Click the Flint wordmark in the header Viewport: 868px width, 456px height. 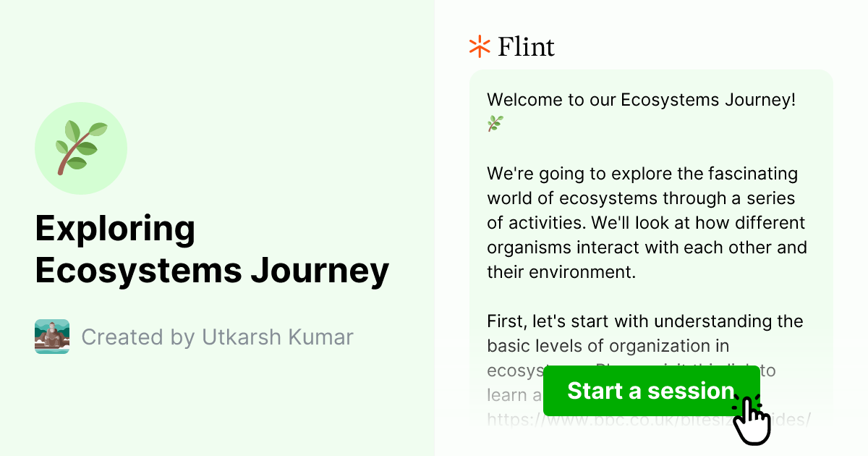pos(526,46)
